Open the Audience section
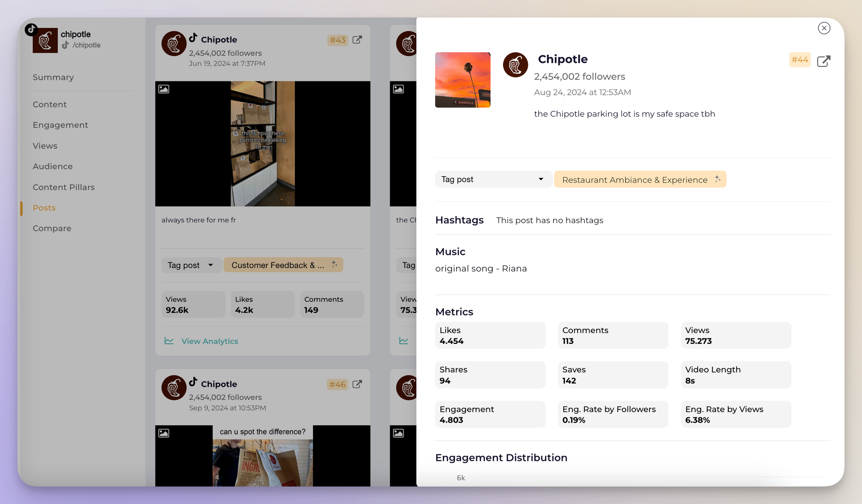 [x=53, y=166]
